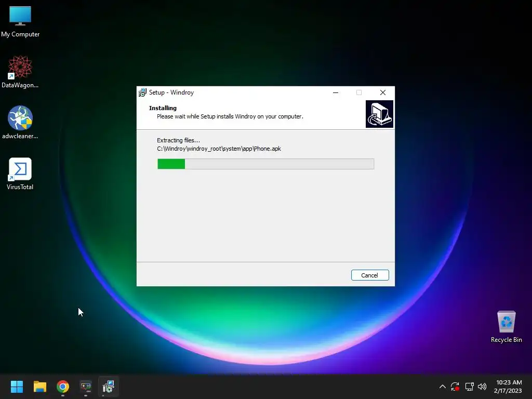Click the 'Setup - Windroy' window title

point(171,92)
